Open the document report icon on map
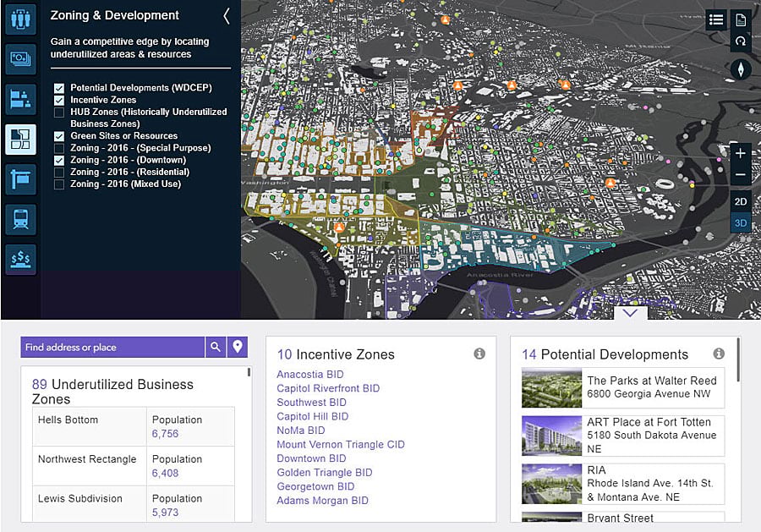This screenshot has width=761, height=532. [741, 20]
